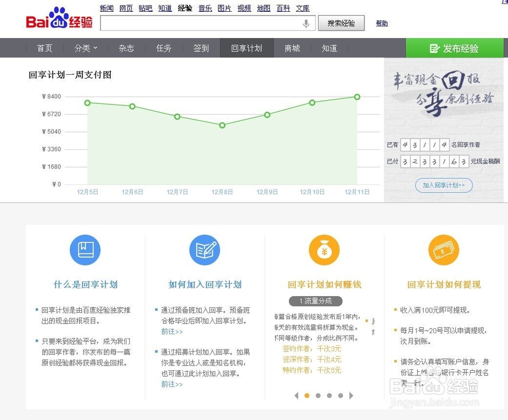Select the fourth carousel dot
508x420 pixels.
coord(340,396)
